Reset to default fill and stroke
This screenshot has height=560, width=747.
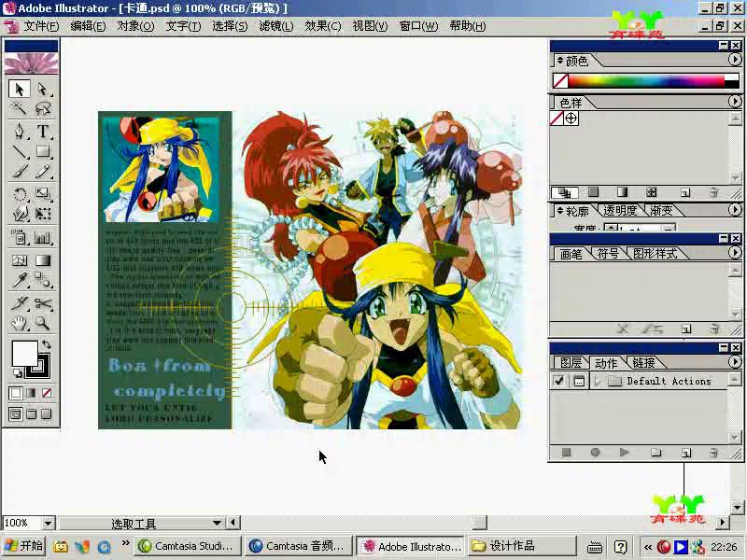pos(17,372)
